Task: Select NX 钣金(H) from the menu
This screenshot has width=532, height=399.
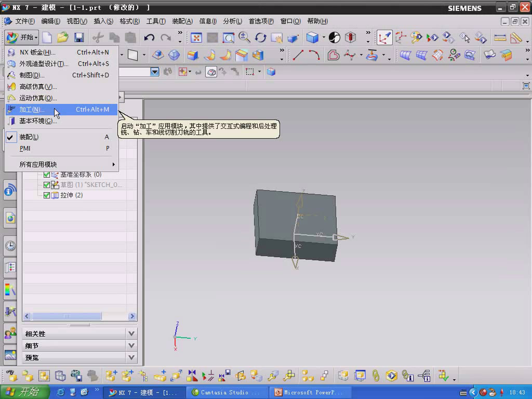Action: [61, 52]
